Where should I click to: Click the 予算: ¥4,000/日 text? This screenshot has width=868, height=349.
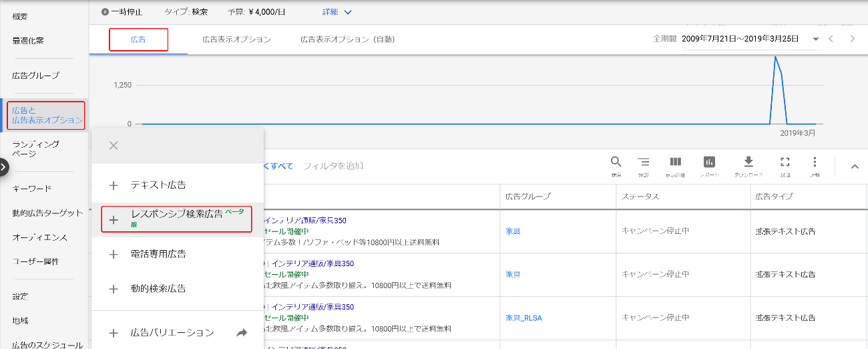coord(257,11)
